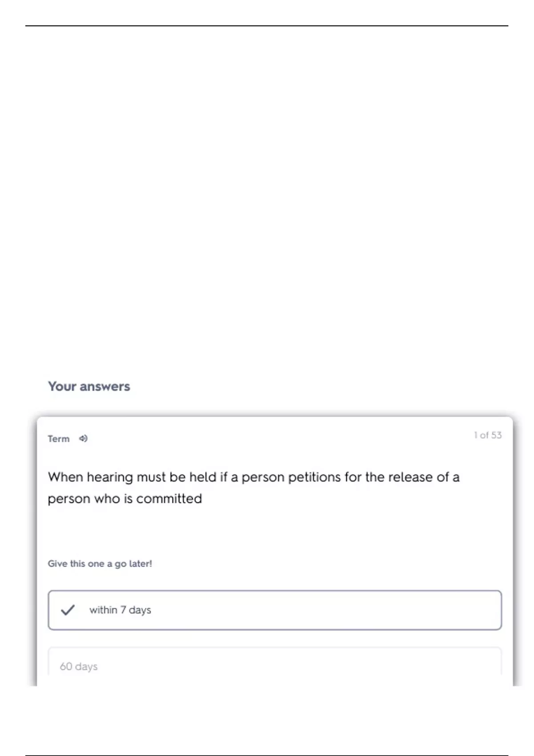
Task: Click the "person who is committed" line
Action: (x=125, y=499)
